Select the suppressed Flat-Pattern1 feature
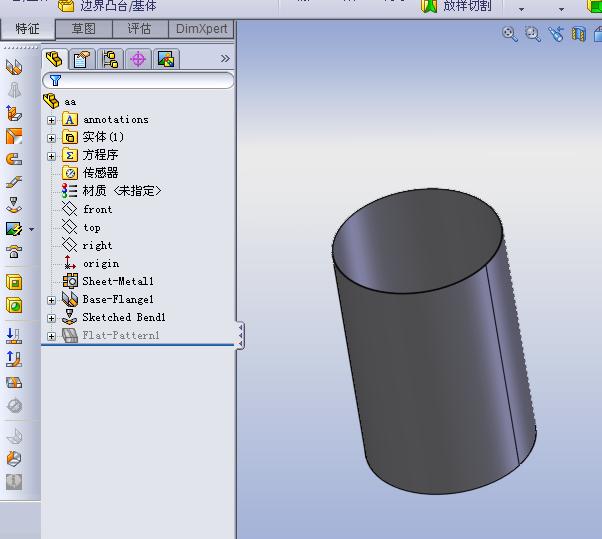Screen dimensions: 602x539 [111, 336]
